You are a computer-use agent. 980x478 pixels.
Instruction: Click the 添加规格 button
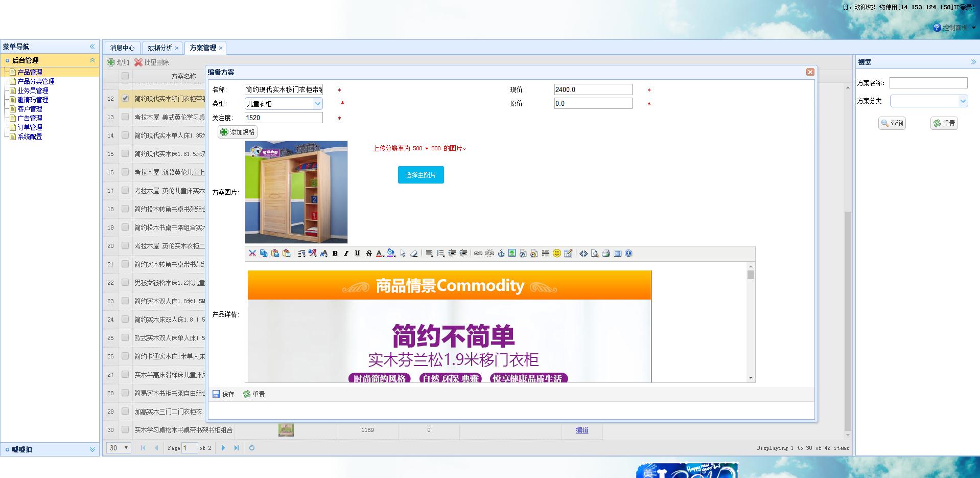click(x=238, y=132)
